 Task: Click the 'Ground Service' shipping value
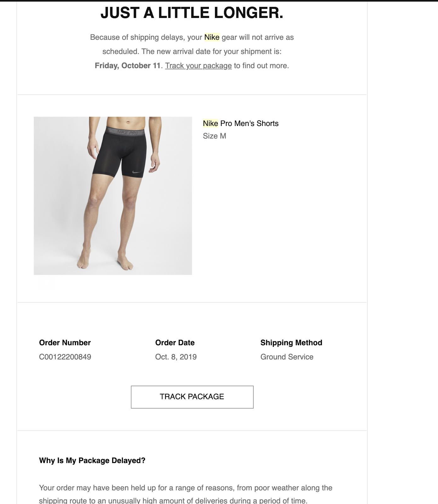pos(287,357)
